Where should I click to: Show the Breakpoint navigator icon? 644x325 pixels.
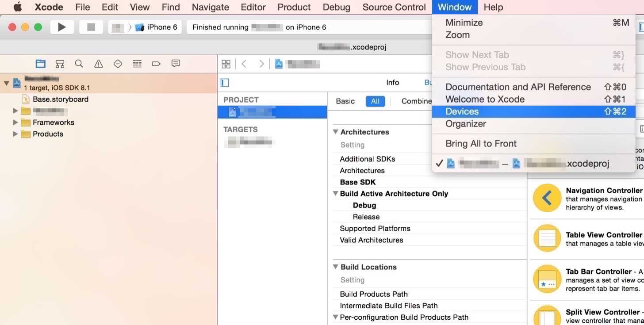[x=156, y=64]
